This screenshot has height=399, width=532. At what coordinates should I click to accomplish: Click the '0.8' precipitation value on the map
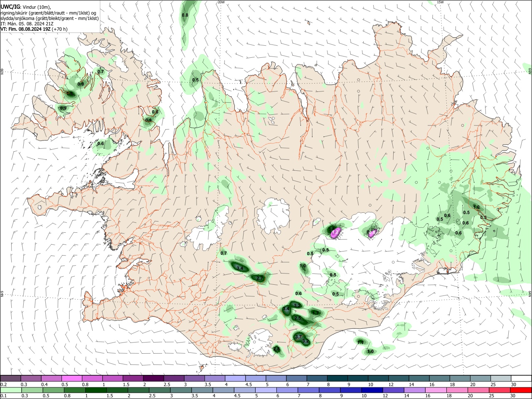click(x=185, y=15)
